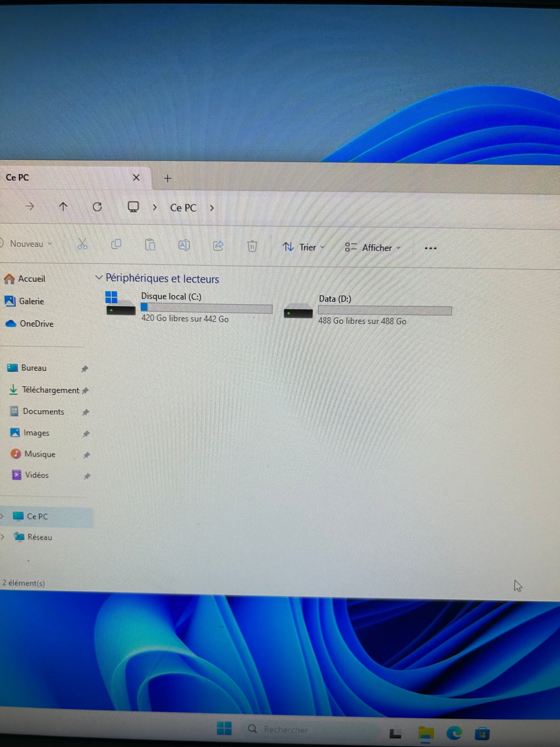Image resolution: width=560 pixels, height=747 pixels.
Task: Click the Forward arrow navigation icon
Action: [30, 206]
